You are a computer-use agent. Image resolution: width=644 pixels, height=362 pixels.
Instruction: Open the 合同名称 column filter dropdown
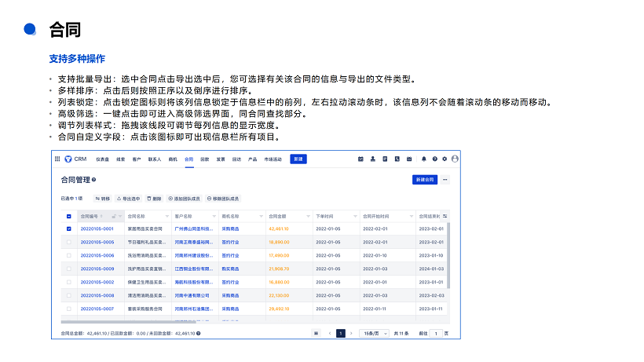pyautogui.click(x=167, y=216)
